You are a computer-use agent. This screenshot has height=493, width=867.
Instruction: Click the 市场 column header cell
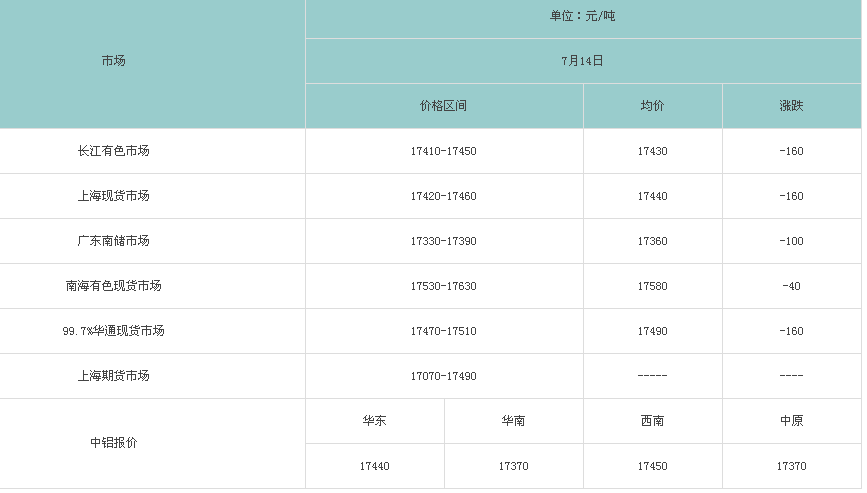tap(113, 61)
